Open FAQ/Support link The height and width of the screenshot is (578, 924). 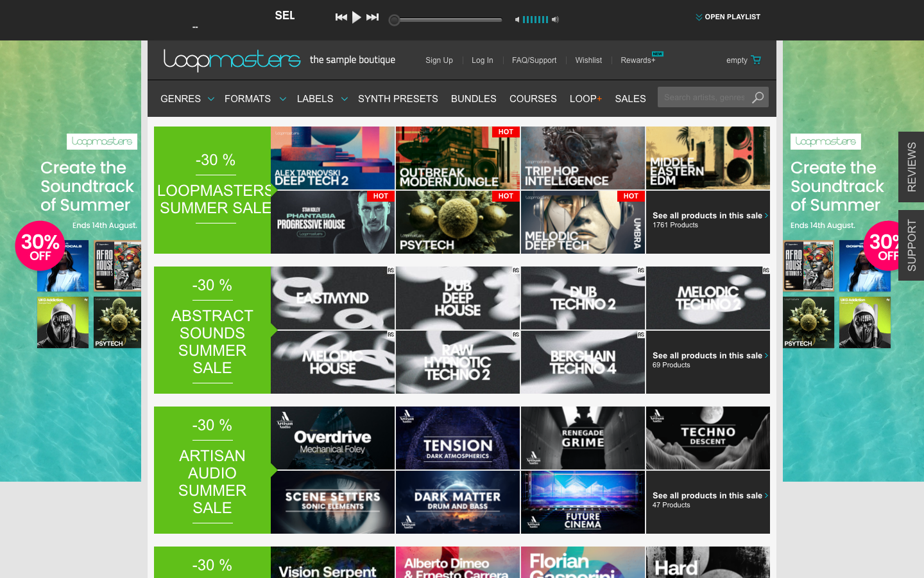coord(534,60)
